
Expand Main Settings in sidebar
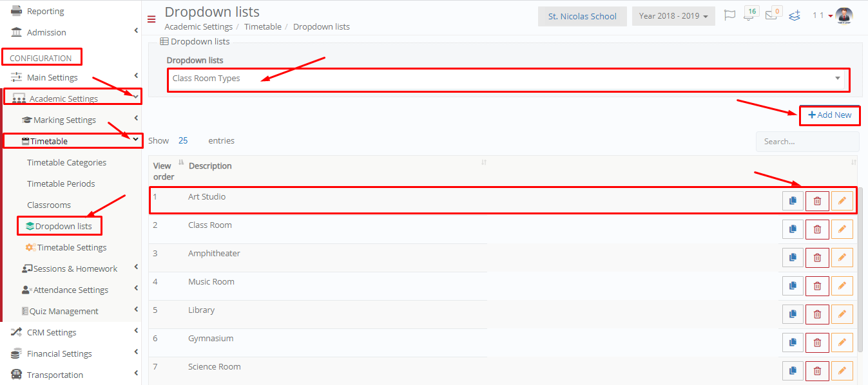[x=71, y=77]
